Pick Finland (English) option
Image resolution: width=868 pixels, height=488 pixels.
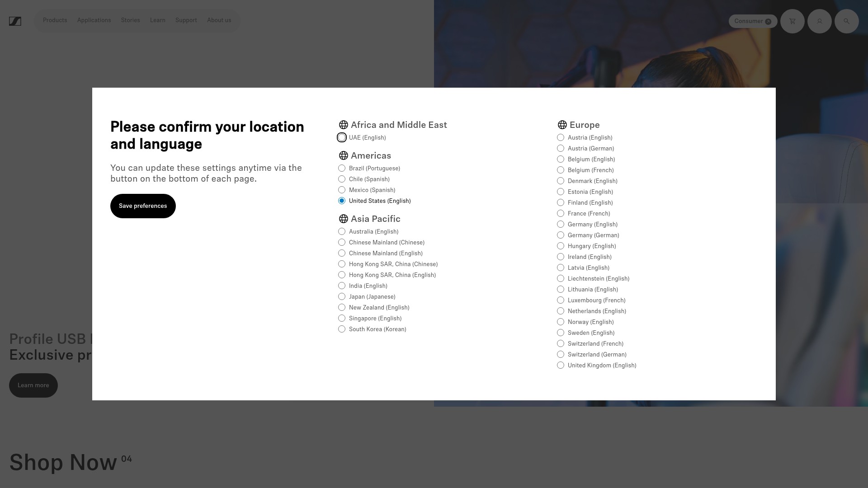561,202
